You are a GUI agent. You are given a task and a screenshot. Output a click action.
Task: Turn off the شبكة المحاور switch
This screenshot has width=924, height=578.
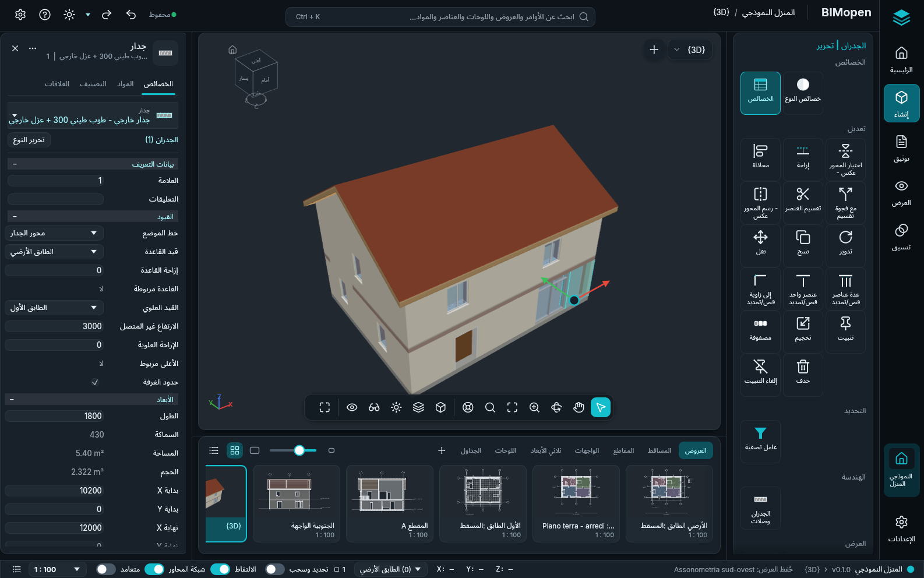pyautogui.click(x=154, y=569)
